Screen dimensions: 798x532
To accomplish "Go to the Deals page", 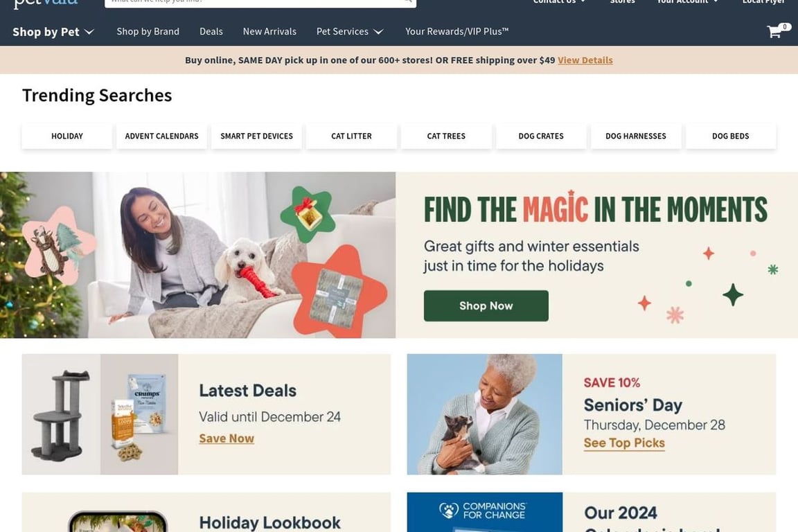I will (x=211, y=32).
